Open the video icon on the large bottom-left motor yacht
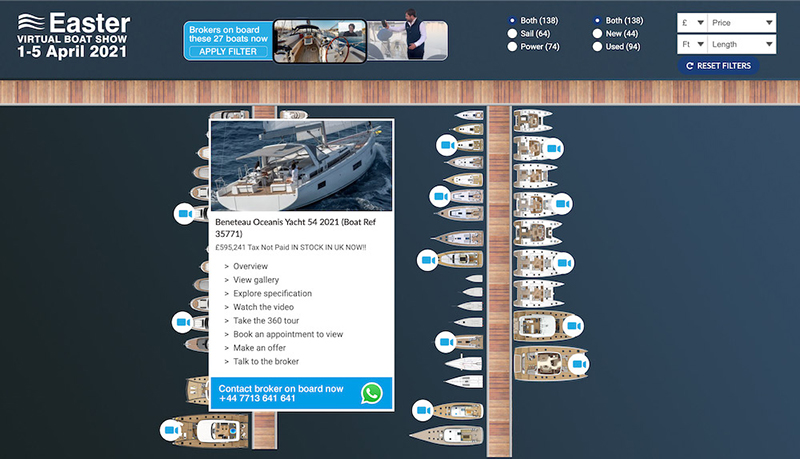Image resolution: width=800 pixels, height=459 pixels. [x=171, y=430]
